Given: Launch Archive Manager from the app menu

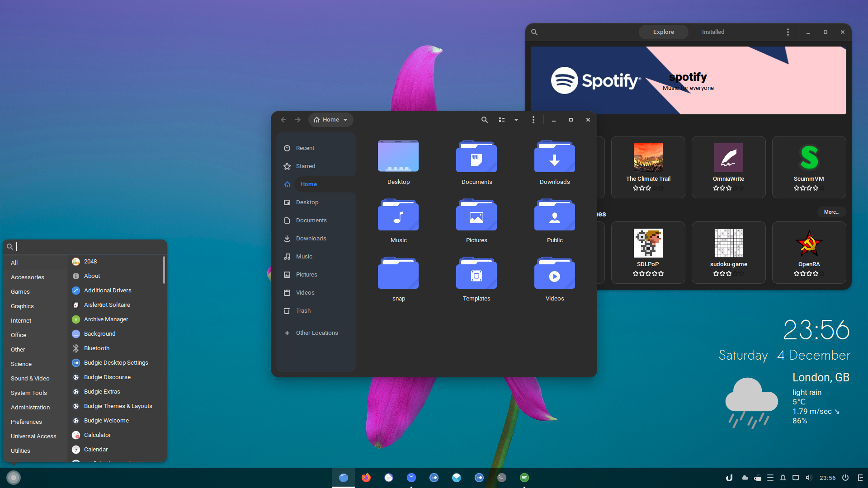Looking at the screenshot, I should (x=115, y=319).
